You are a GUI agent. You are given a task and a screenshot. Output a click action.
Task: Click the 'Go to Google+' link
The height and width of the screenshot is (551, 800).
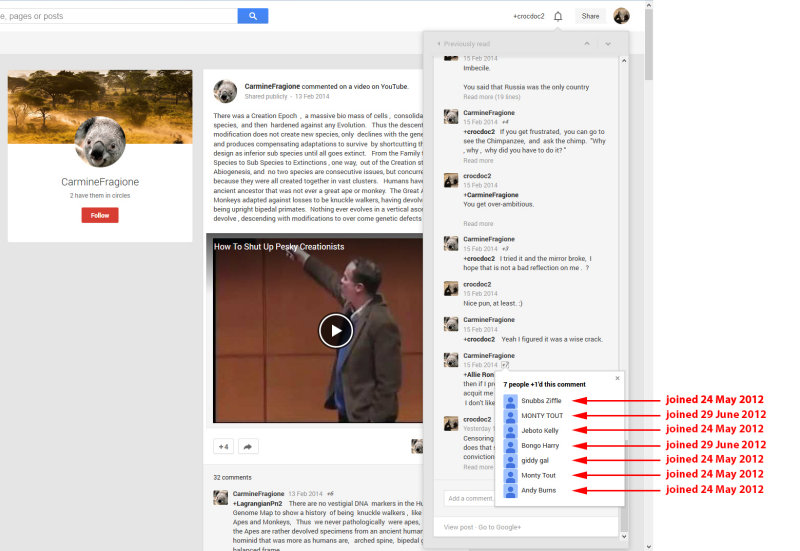click(499, 527)
